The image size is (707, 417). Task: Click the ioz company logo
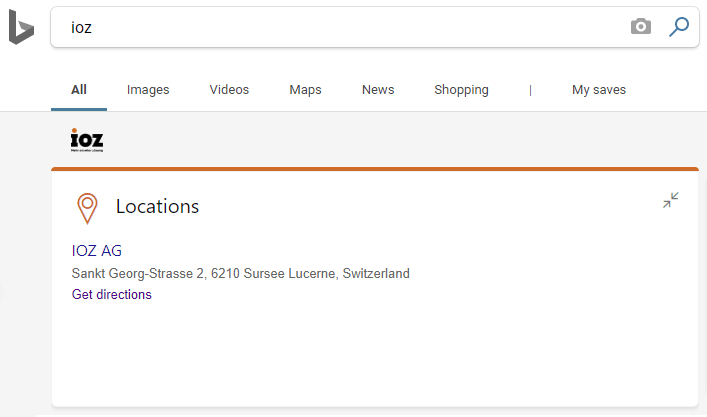(87, 140)
